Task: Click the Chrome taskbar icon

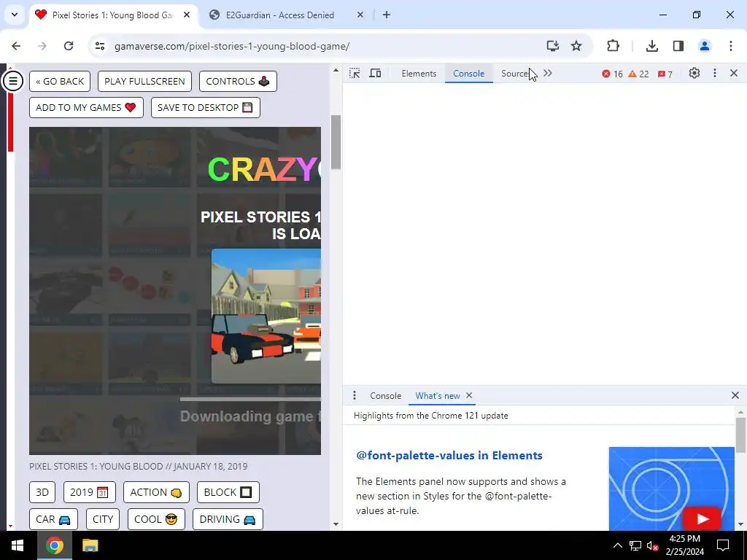Action: click(55, 545)
